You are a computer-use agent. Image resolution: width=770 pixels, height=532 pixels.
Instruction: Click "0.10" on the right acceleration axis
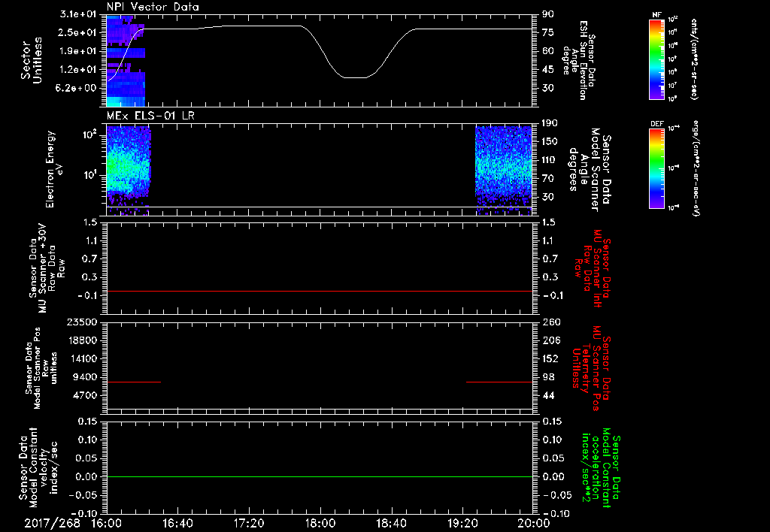click(x=553, y=440)
